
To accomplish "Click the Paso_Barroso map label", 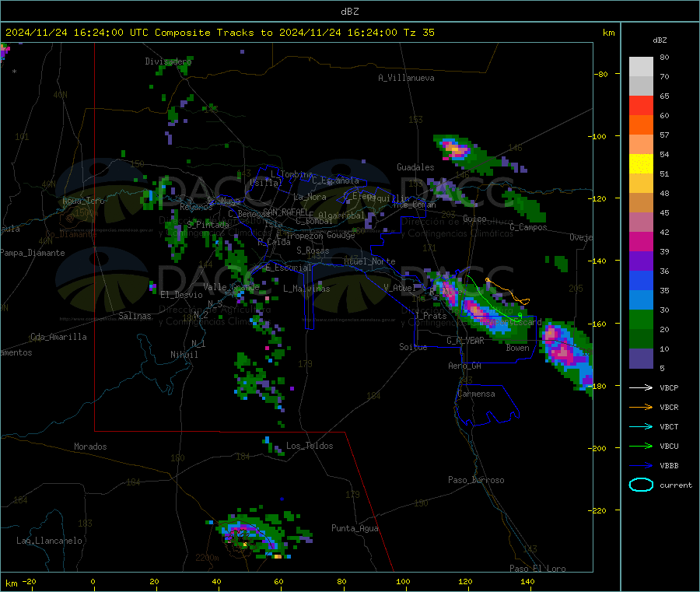I will pyautogui.click(x=476, y=480).
